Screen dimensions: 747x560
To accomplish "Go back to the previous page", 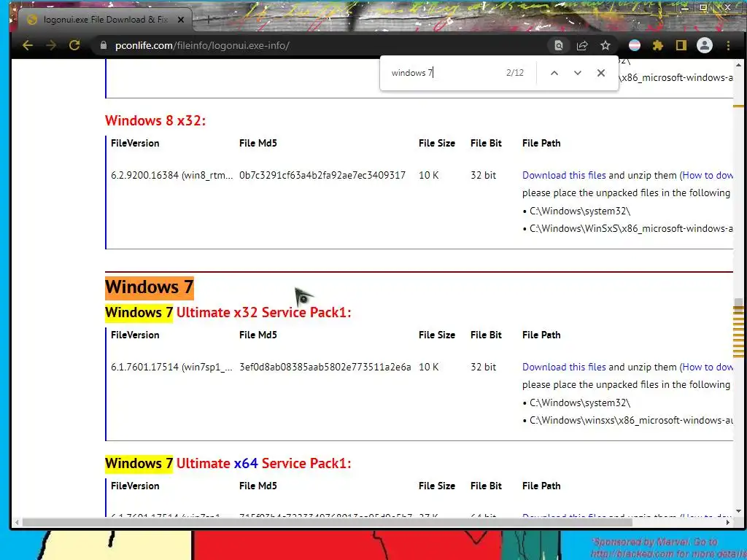I will 28,46.
